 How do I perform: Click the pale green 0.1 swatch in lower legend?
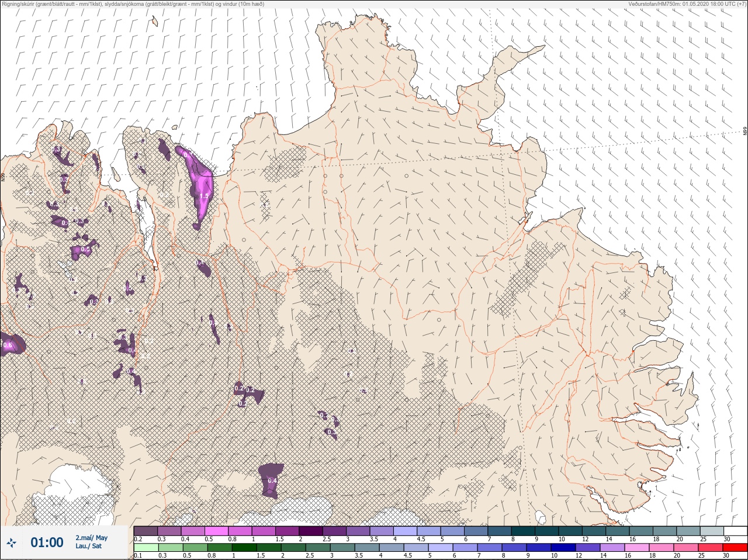click(x=146, y=548)
